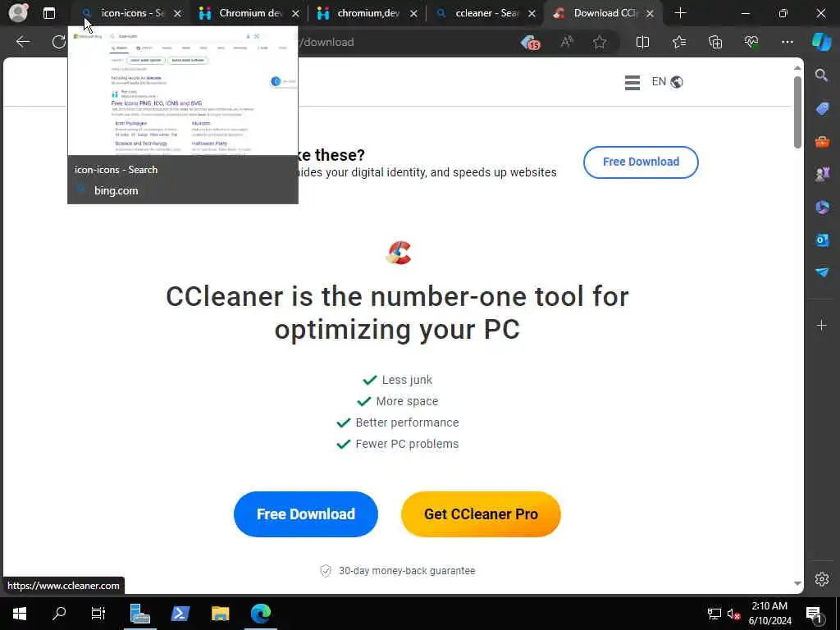Open taskbar Search magnifier

(x=59, y=614)
